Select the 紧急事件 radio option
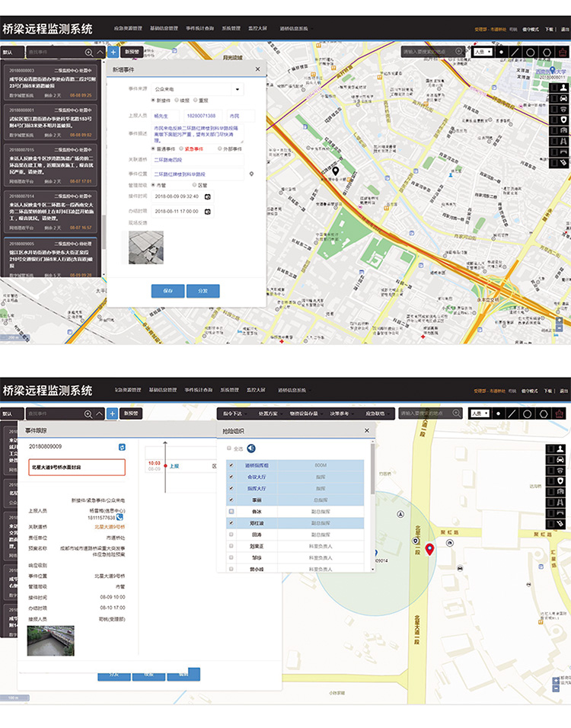This screenshot has height=728, width=571. tap(180, 148)
